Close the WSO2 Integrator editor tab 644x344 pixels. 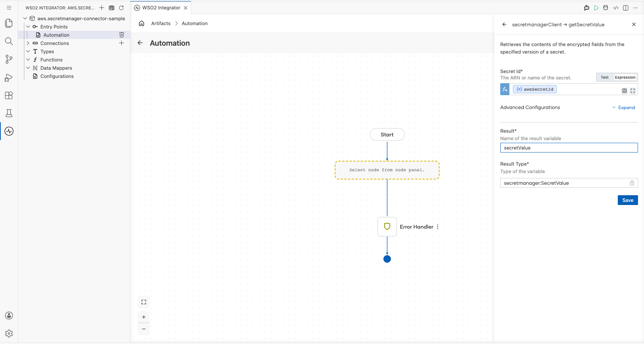point(186,8)
